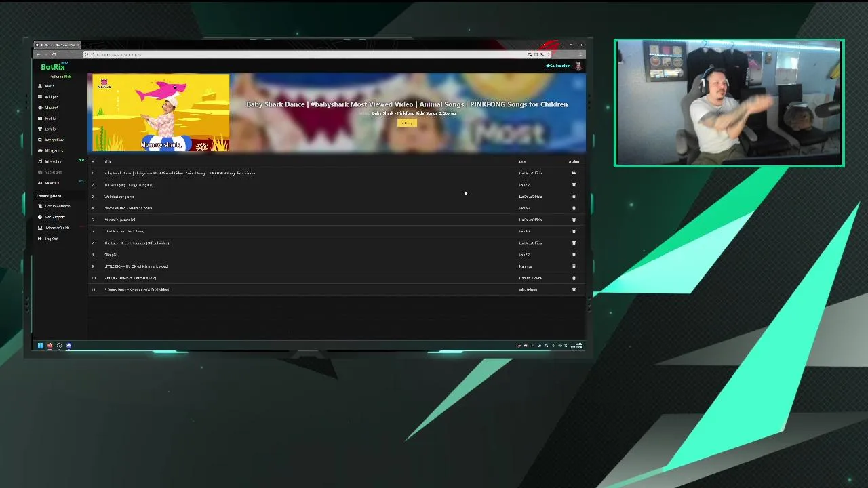Select LITTLE BIG I'M OK row title
868x488 pixels.
click(136, 266)
